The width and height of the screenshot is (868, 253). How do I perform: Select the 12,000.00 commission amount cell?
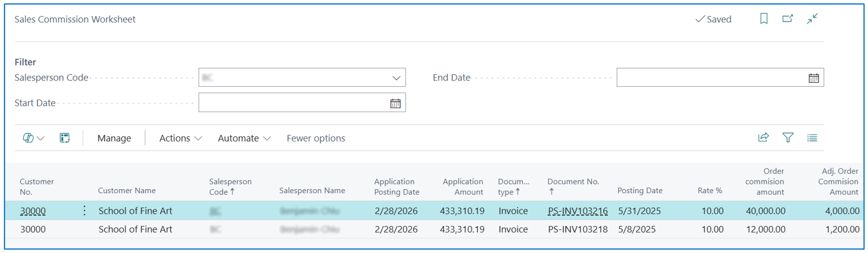pyautogui.click(x=765, y=229)
